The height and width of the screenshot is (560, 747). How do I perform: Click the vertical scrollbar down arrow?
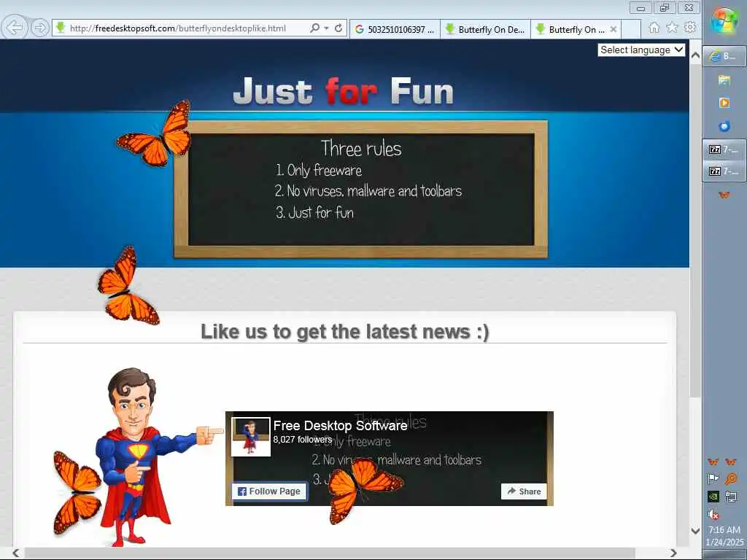tap(695, 531)
